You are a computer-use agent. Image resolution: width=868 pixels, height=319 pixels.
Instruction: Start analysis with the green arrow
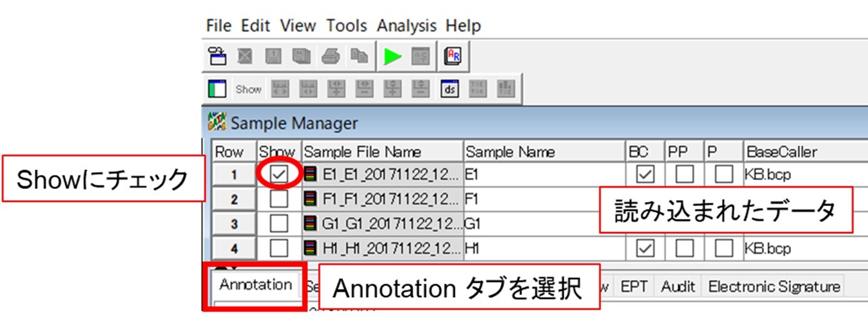click(392, 56)
